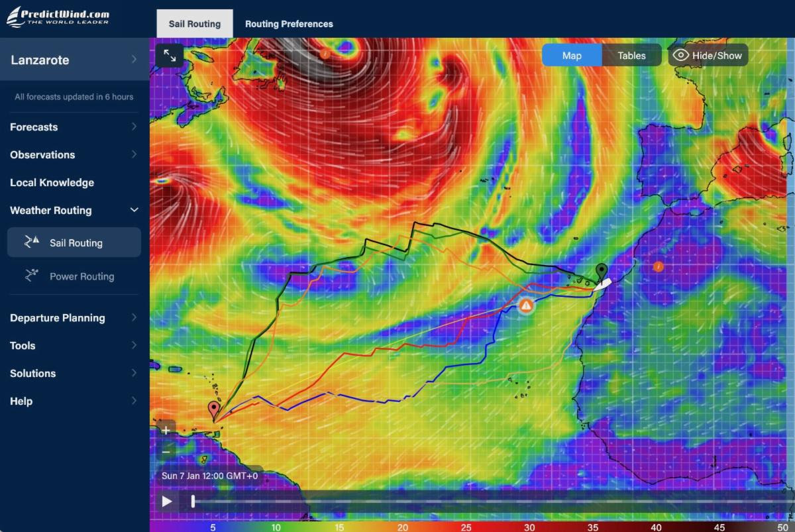Screen dimensions: 795x532
Task: Select the Sail Routing tab at the top
Action: point(194,23)
